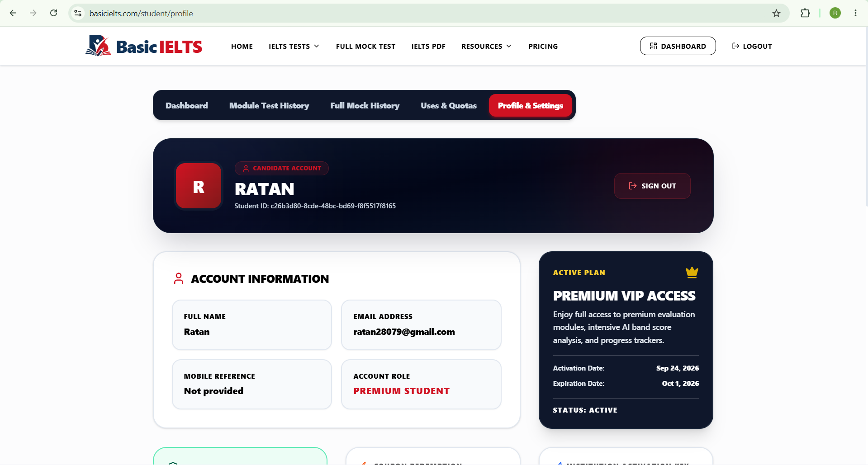868x465 pixels.
Task: Open the Home nav item
Action: pyautogui.click(x=242, y=46)
